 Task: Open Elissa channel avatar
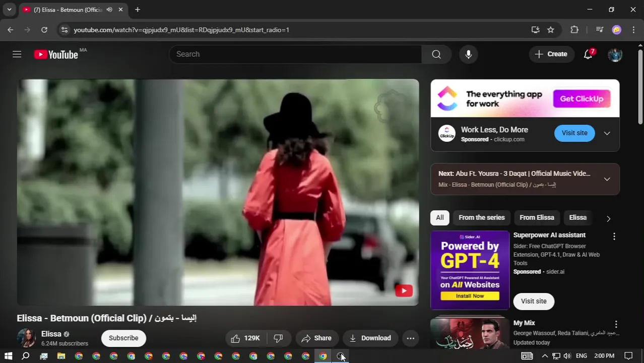pos(27,338)
